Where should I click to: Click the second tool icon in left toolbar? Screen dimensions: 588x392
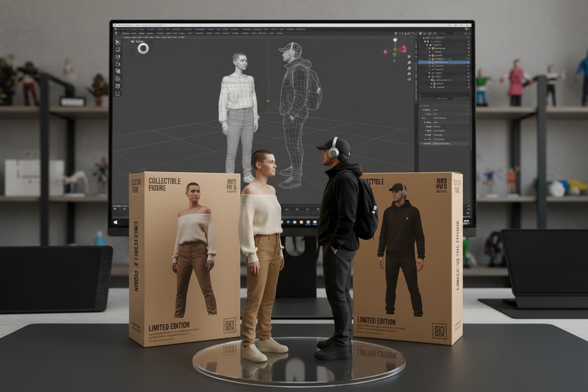[x=118, y=49]
